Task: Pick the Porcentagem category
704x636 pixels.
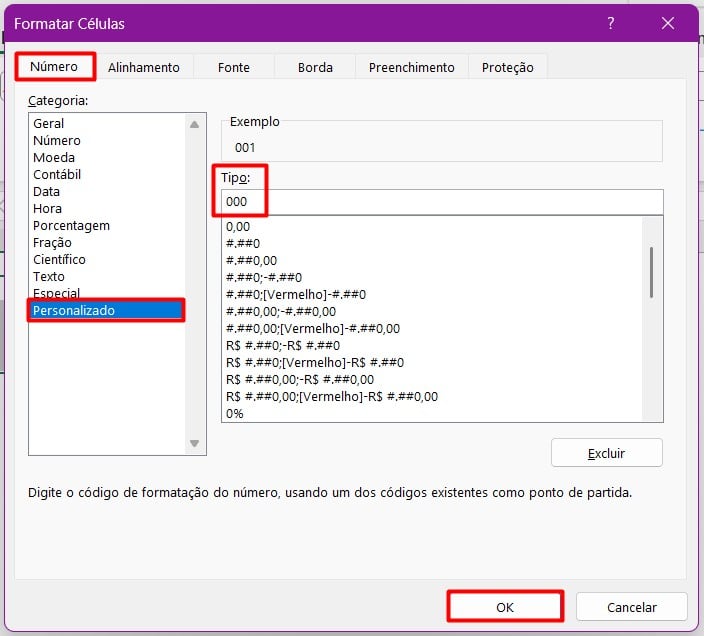Action: coord(108,226)
